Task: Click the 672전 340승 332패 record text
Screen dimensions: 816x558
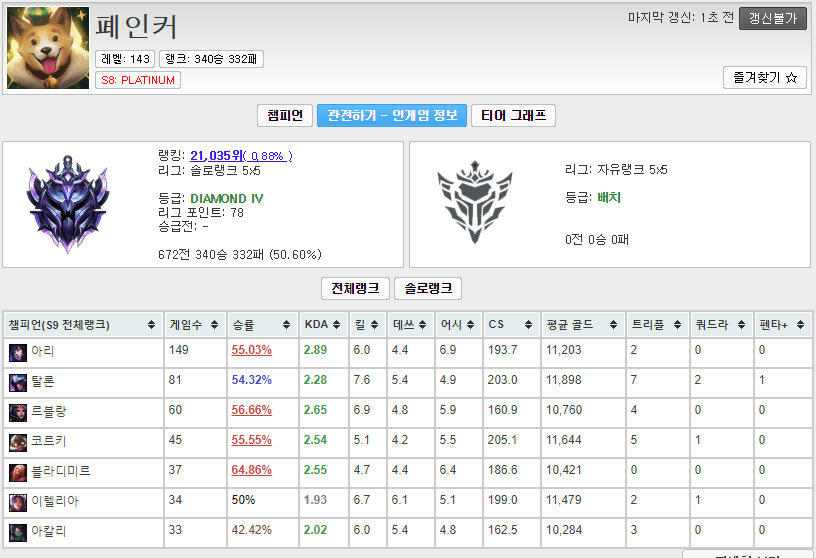Action: (240, 255)
